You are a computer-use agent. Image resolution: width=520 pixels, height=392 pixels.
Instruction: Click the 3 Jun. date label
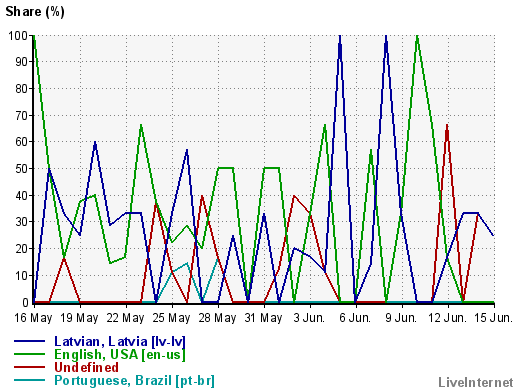pyautogui.click(x=309, y=318)
